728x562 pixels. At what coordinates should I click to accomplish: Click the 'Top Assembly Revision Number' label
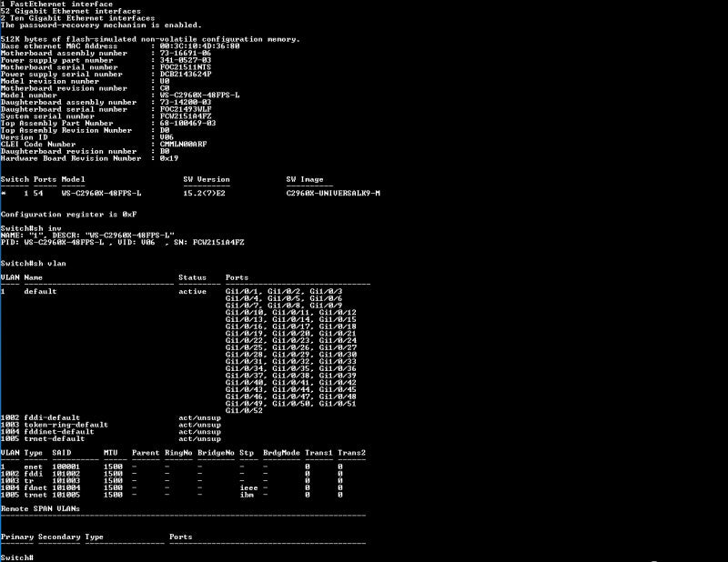(x=66, y=130)
